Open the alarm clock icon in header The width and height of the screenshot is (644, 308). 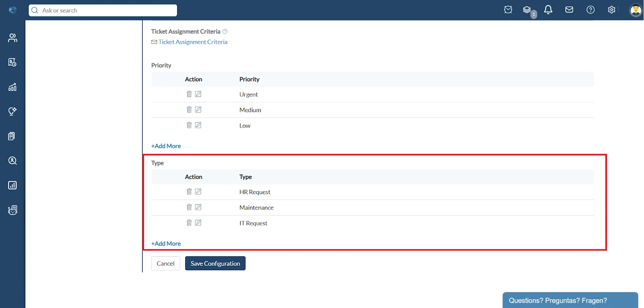508,10
